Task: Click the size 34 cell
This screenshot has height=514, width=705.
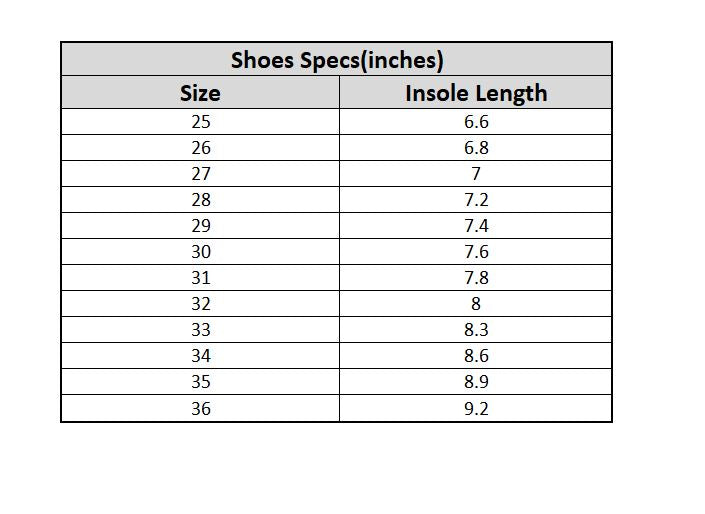Action: pos(200,356)
